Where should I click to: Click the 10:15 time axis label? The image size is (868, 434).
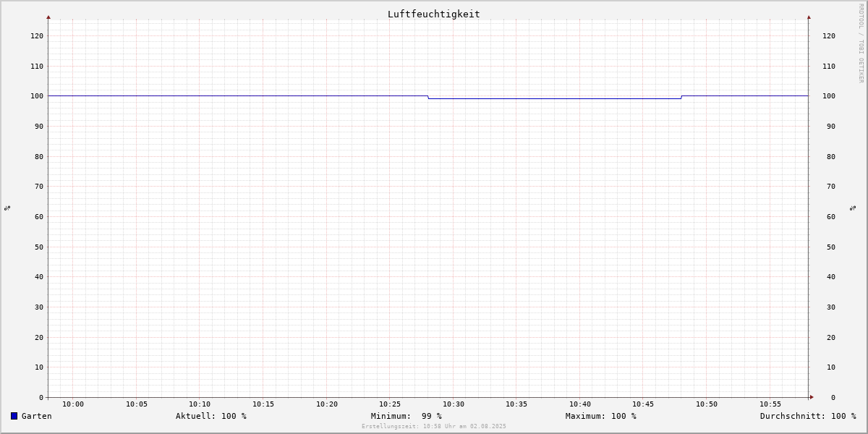coord(263,404)
